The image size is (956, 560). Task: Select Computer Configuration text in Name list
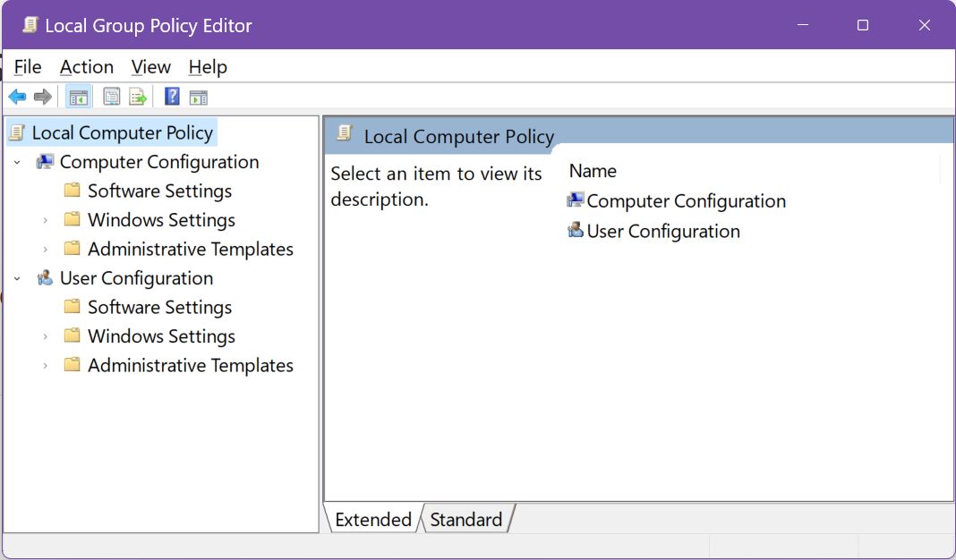[687, 201]
